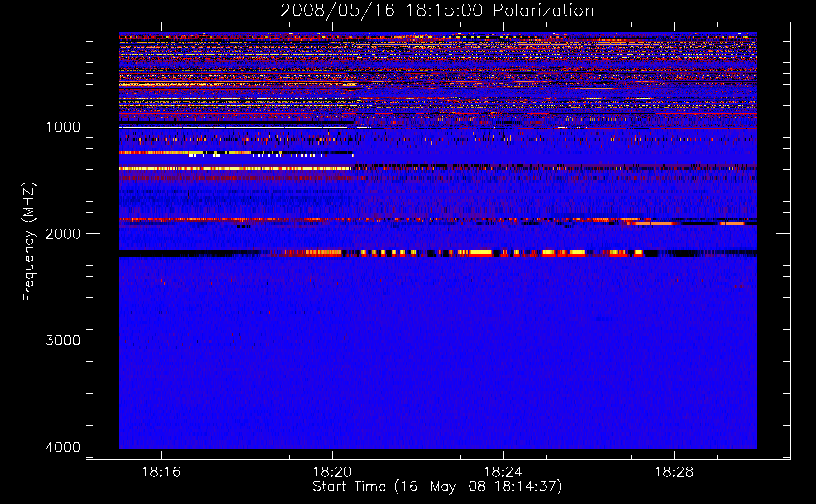Viewport: 816px width, 504px height.
Task: Click the 18:28 time tick label
Action: click(674, 472)
